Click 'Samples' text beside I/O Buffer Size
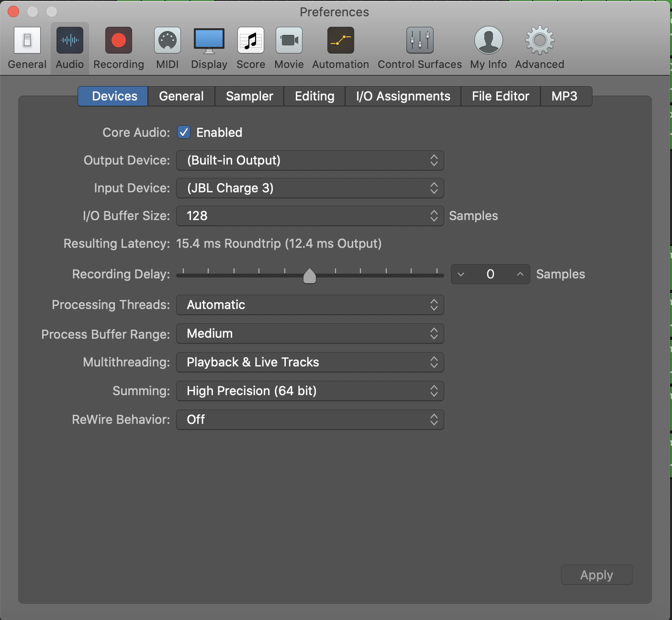This screenshot has height=620, width=672. click(473, 216)
